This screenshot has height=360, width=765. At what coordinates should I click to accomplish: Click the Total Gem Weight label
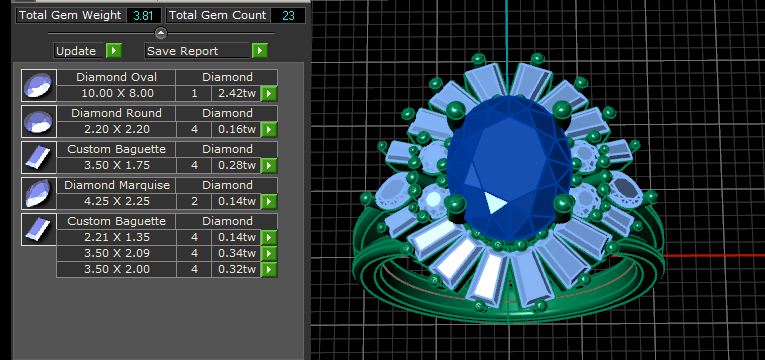pos(70,16)
